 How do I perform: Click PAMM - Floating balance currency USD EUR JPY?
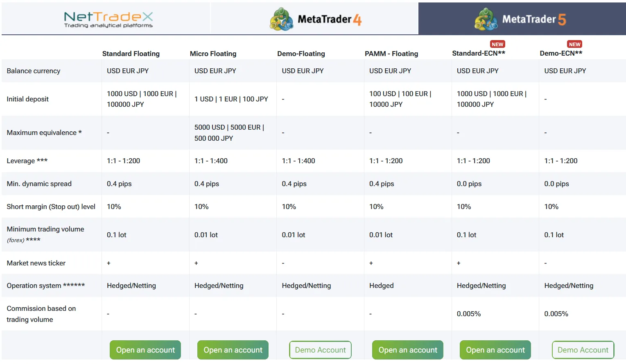pos(390,71)
